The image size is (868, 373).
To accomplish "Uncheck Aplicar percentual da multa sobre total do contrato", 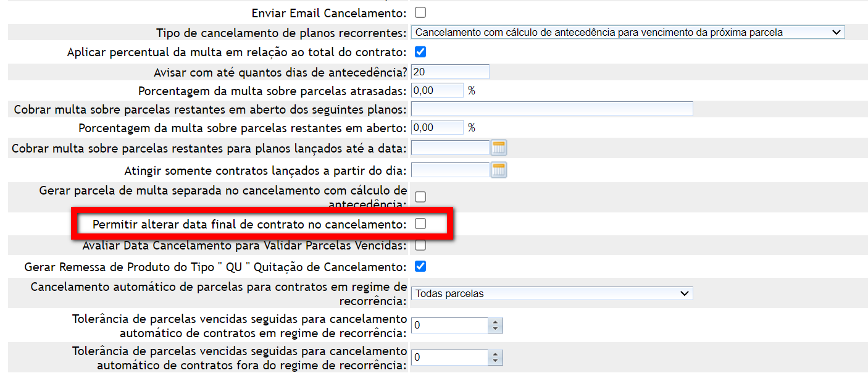I will (x=420, y=52).
